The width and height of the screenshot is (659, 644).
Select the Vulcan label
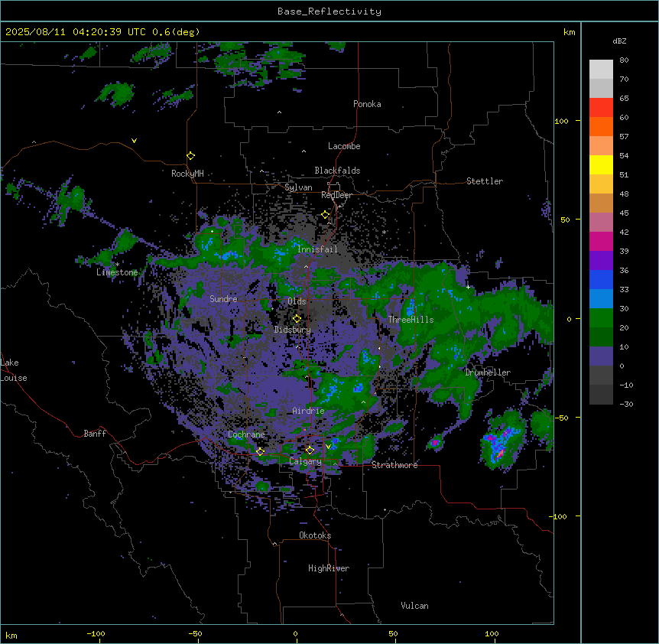(415, 606)
